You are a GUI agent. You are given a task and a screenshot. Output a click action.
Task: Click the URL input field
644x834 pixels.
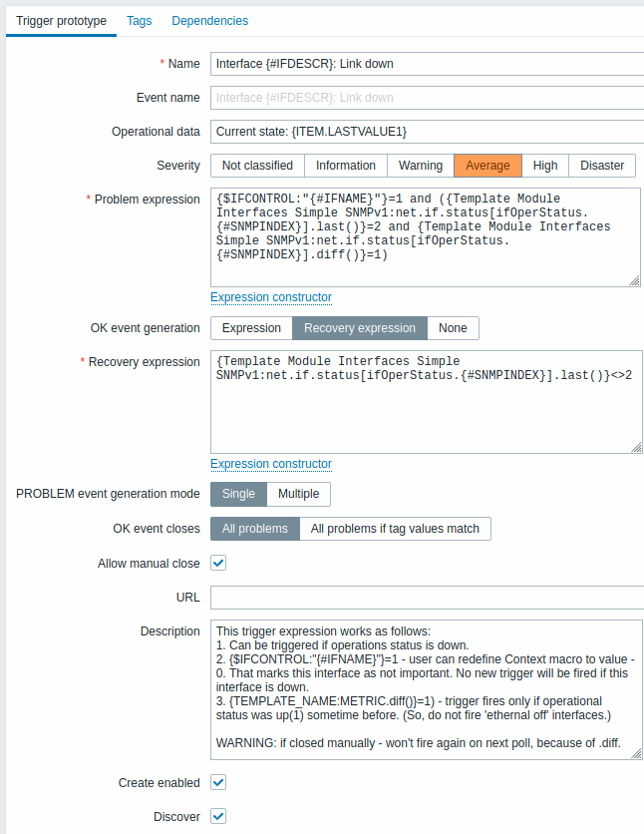[x=428, y=598]
